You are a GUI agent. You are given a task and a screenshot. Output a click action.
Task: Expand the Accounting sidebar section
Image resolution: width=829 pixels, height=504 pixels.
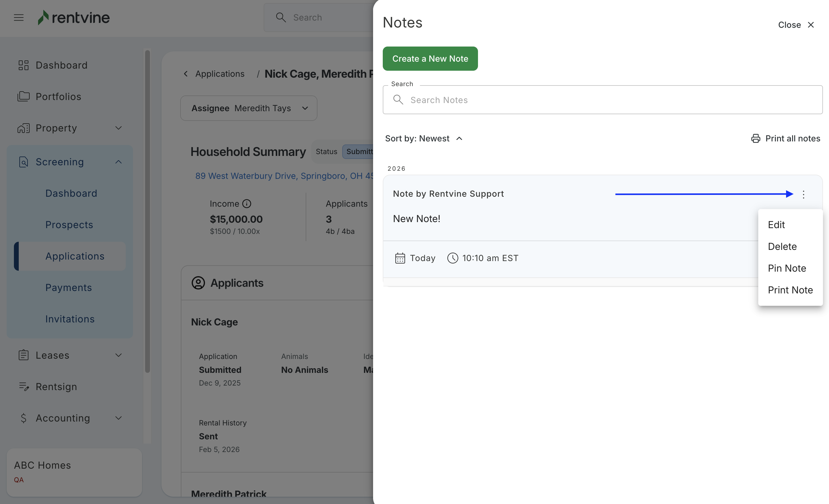coord(119,418)
